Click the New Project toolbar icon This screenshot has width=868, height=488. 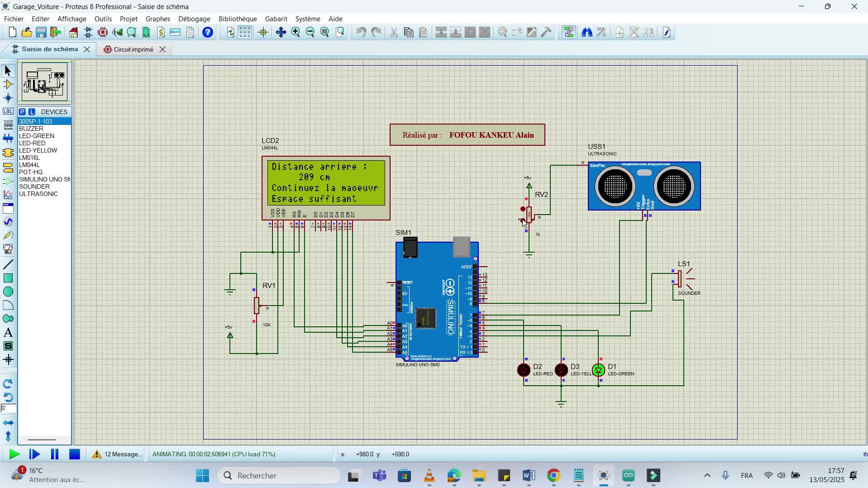12,32
